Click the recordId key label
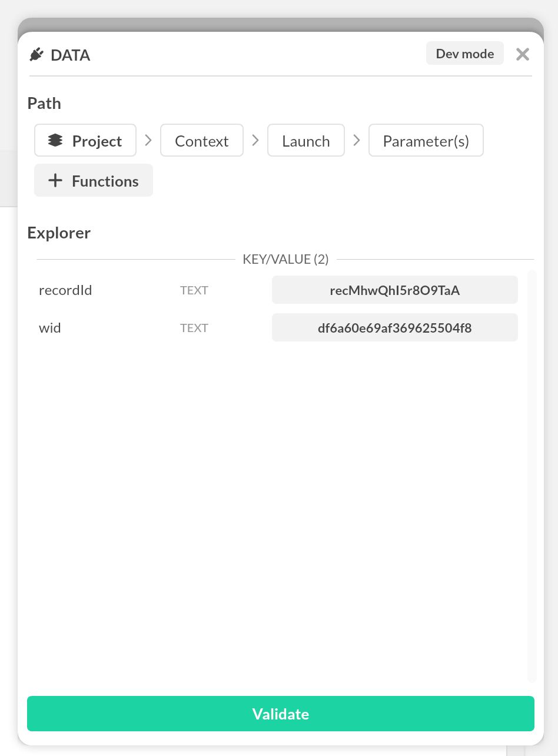558x756 pixels. pos(65,290)
